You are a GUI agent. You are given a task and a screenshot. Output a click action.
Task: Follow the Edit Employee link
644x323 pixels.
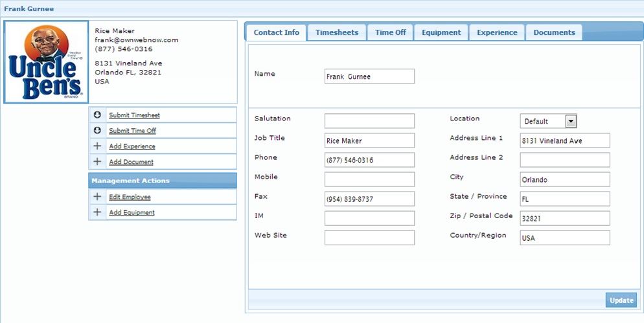(130, 197)
